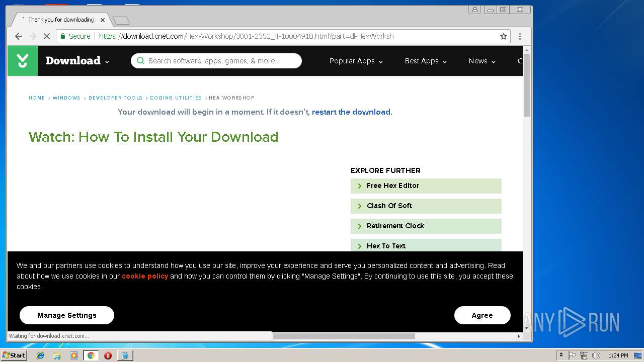Click the green Download logo icon
This screenshot has height=362, width=644.
(x=23, y=61)
